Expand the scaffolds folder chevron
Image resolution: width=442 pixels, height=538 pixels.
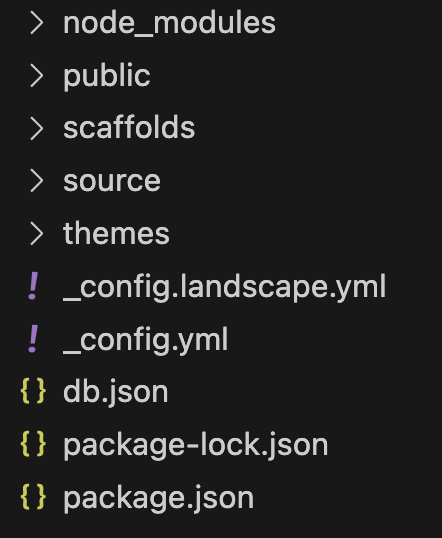tap(37, 128)
